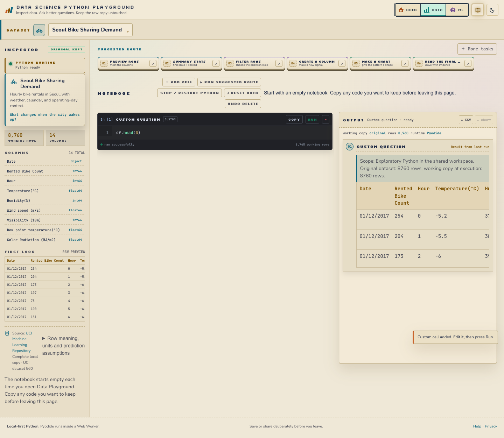This screenshot has width=504, height=438.
Task: Click the 'ran successfully' cell status
Action: [118, 144]
